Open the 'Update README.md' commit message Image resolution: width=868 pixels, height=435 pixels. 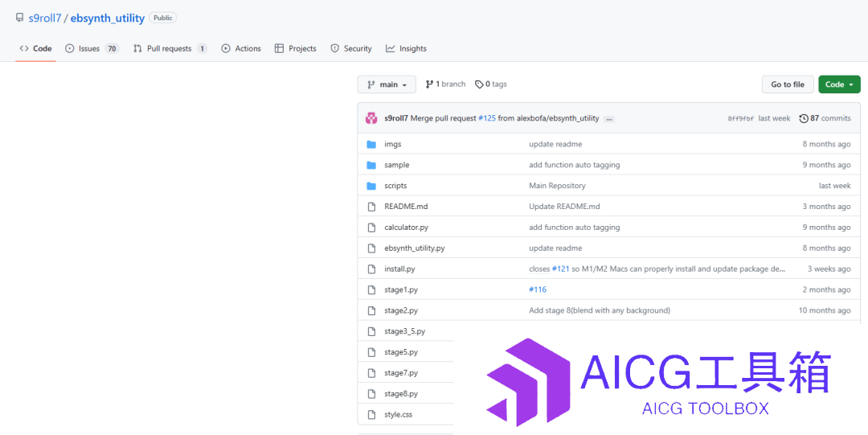(x=565, y=207)
